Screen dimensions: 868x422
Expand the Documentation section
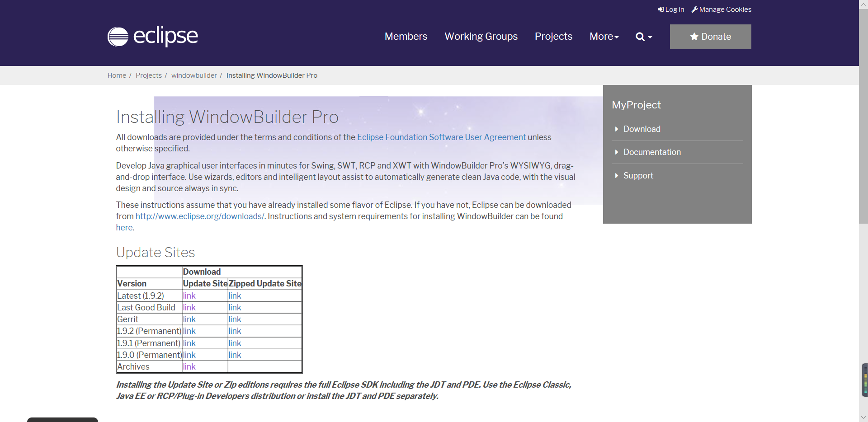(x=652, y=152)
